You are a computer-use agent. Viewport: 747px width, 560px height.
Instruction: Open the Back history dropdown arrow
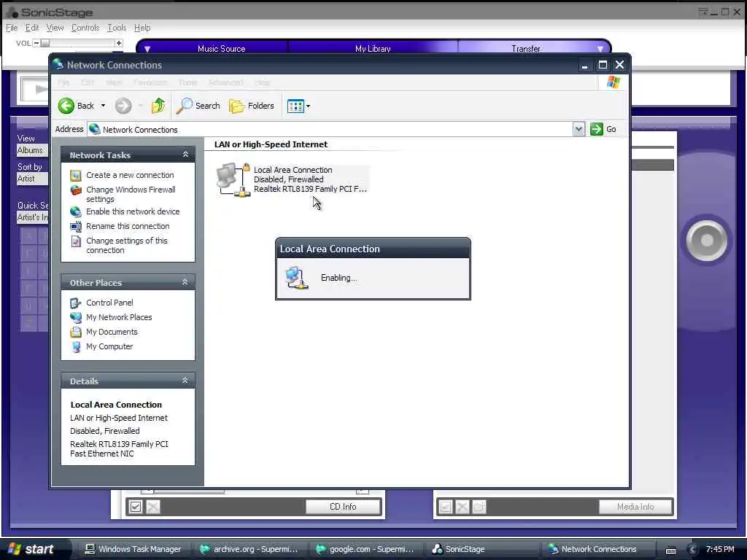click(x=103, y=106)
